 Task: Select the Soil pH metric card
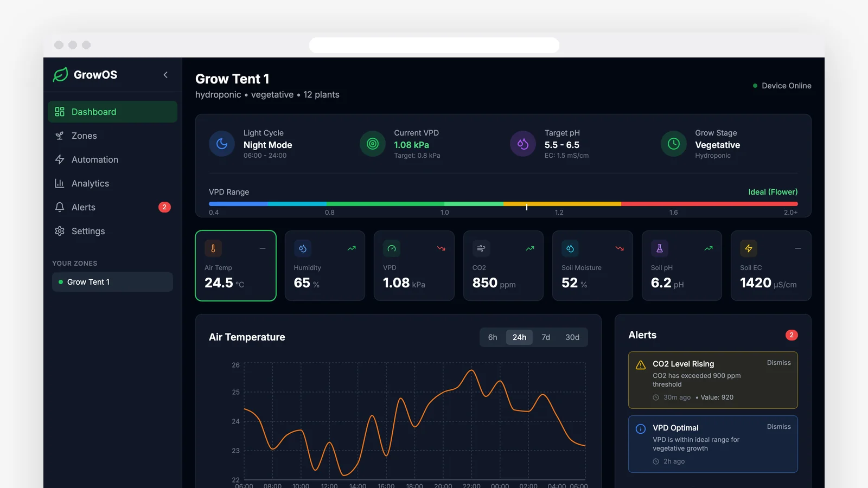pyautogui.click(x=682, y=266)
